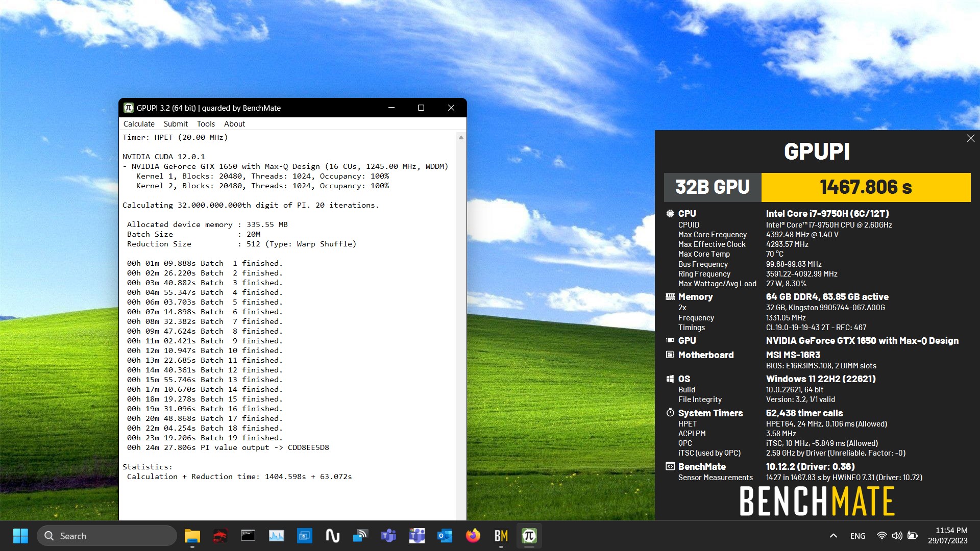Open the wireless display connect taskbar icon
The width and height of the screenshot is (980, 551).
(360, 536)
